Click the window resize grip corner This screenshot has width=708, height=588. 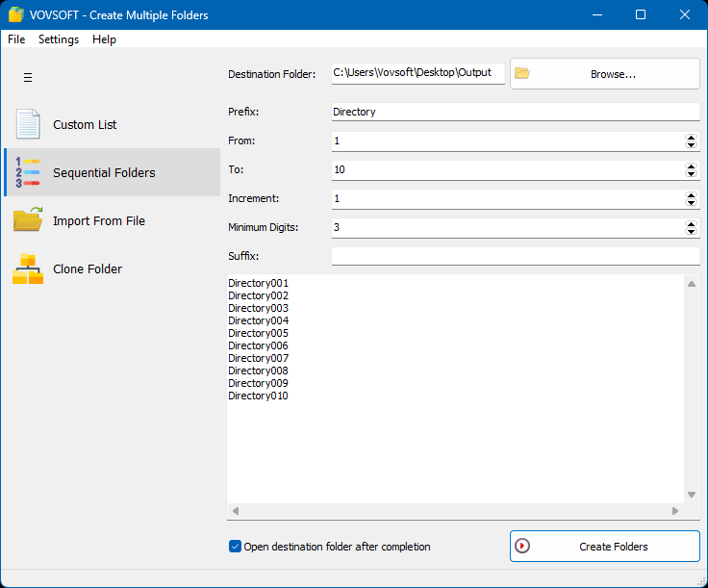[701, 581]
